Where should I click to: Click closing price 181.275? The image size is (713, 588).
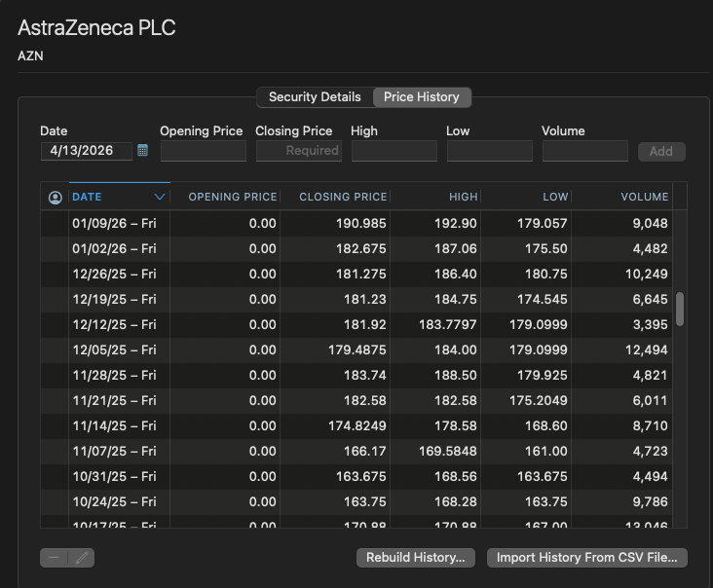(x=361, y=274)
